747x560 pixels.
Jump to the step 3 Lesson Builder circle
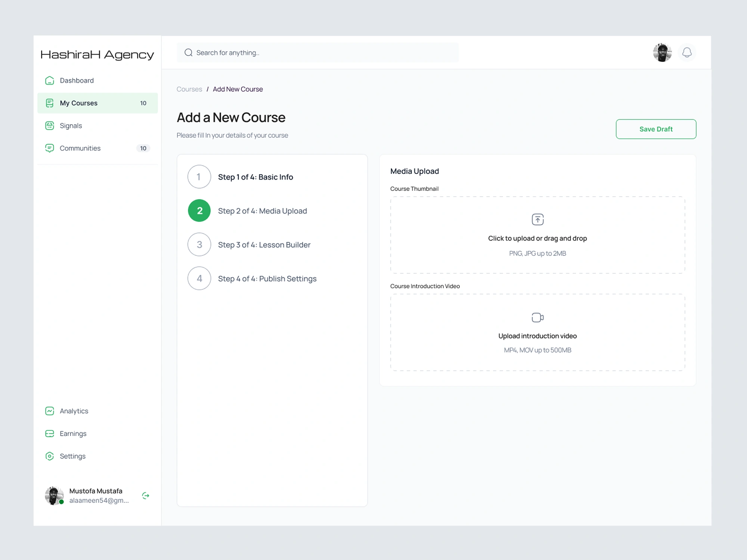199,245
